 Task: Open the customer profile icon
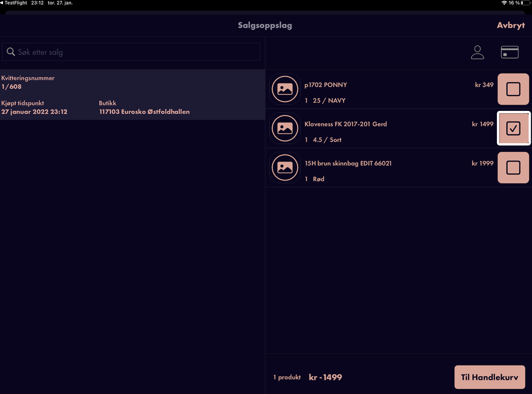477,52
